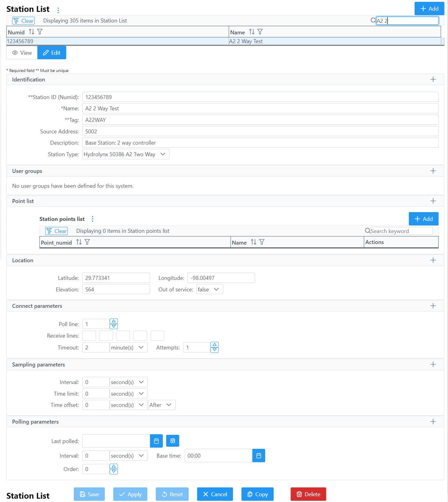Image resolution: width=448 pixels, height=502 pixels.
Task: Open Station points list three-dot menu
Action: point(93,219)
